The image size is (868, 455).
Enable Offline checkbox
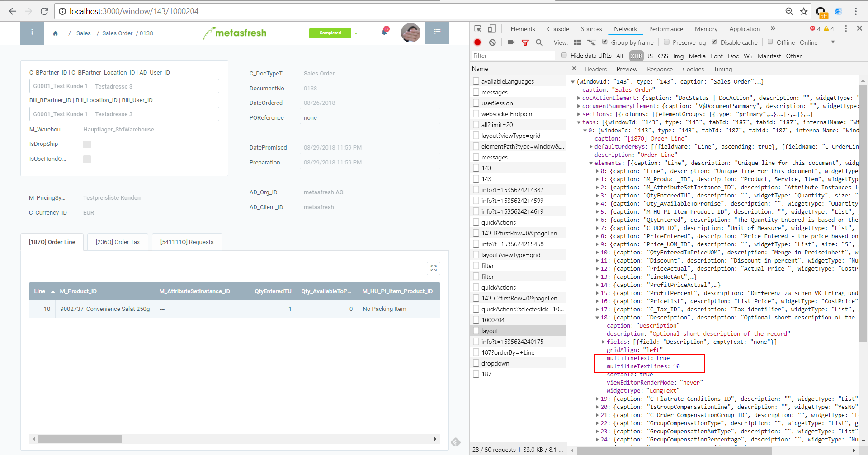770,42
